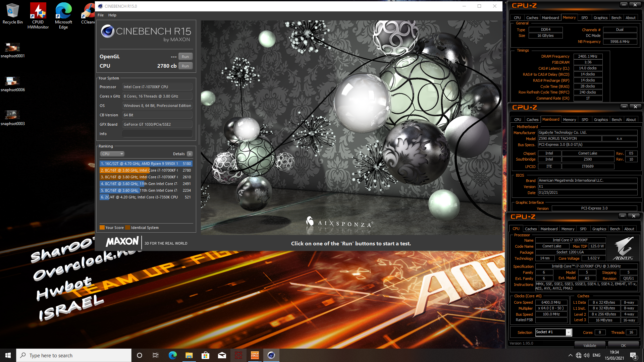Select ranking entry with score 2234

pos(146,190)
